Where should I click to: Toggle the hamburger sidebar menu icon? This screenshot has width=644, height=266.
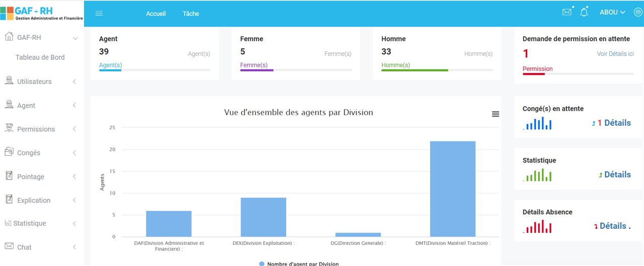click(x=99, y=14)
